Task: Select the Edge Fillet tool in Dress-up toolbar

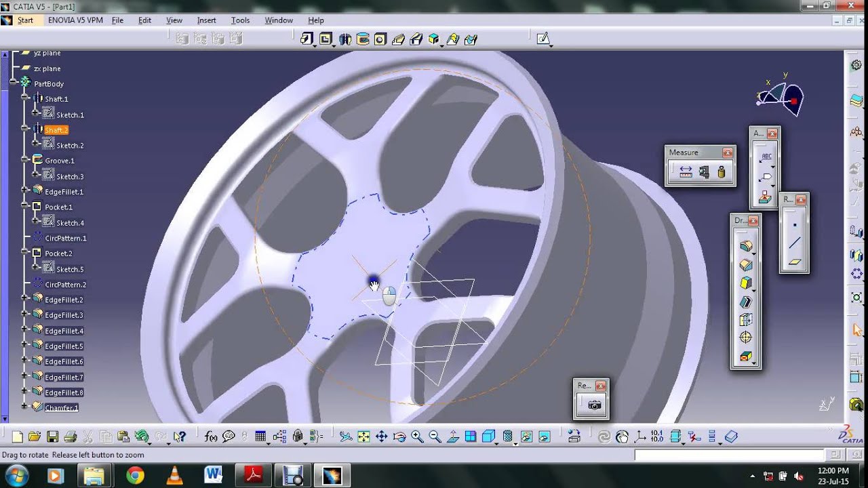Action: pyautogui.click(x=746, y=245)
